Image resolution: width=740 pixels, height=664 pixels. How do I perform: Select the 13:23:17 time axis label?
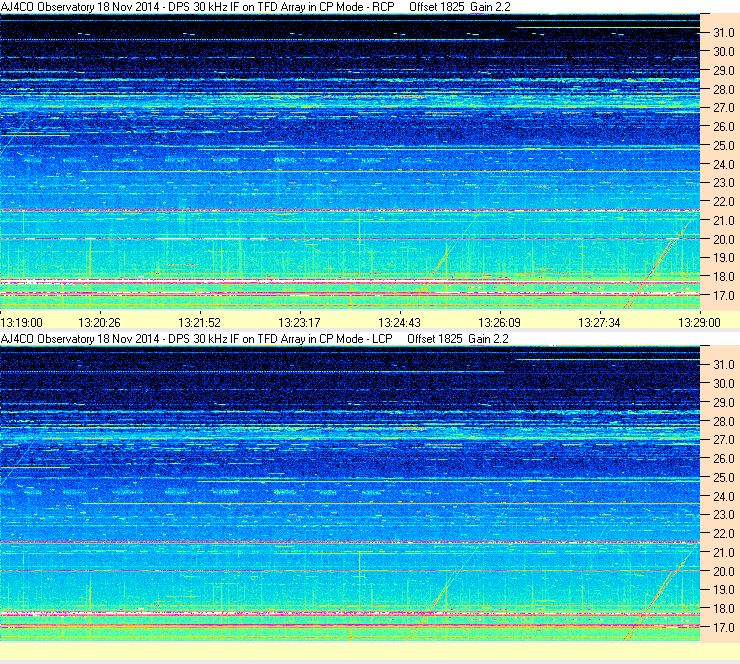pos(299,323)
